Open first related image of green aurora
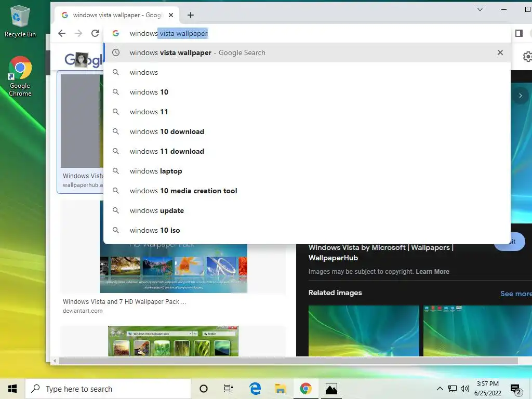 coord(364,331)
